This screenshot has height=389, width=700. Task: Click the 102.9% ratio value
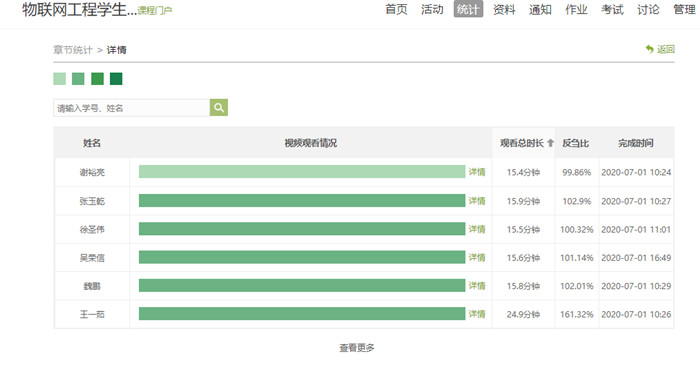coord(576,201)
